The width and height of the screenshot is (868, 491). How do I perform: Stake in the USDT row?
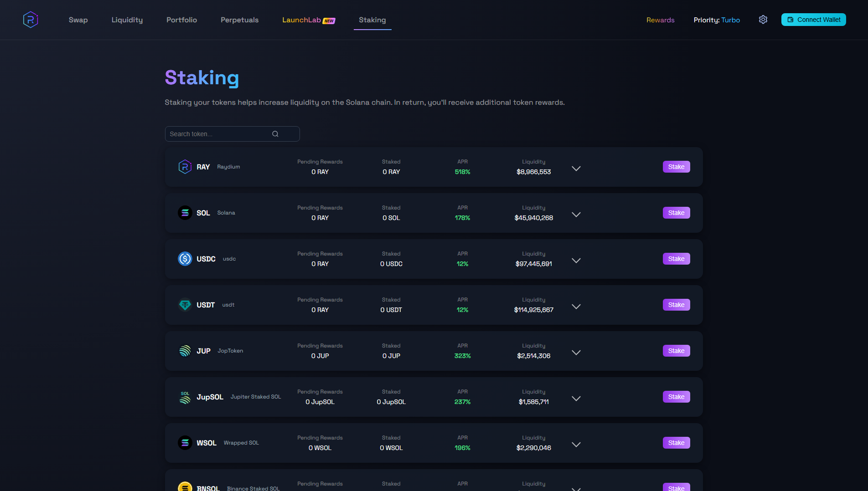tap(676, 305)
